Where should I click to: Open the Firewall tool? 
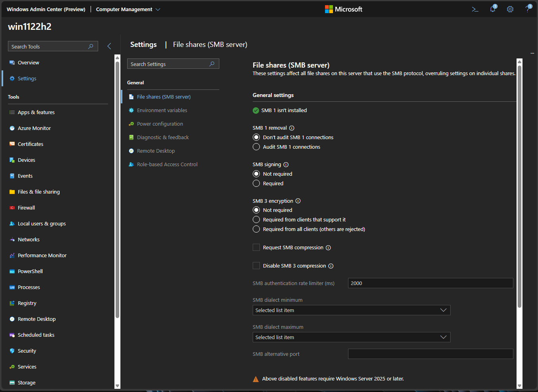26,208
